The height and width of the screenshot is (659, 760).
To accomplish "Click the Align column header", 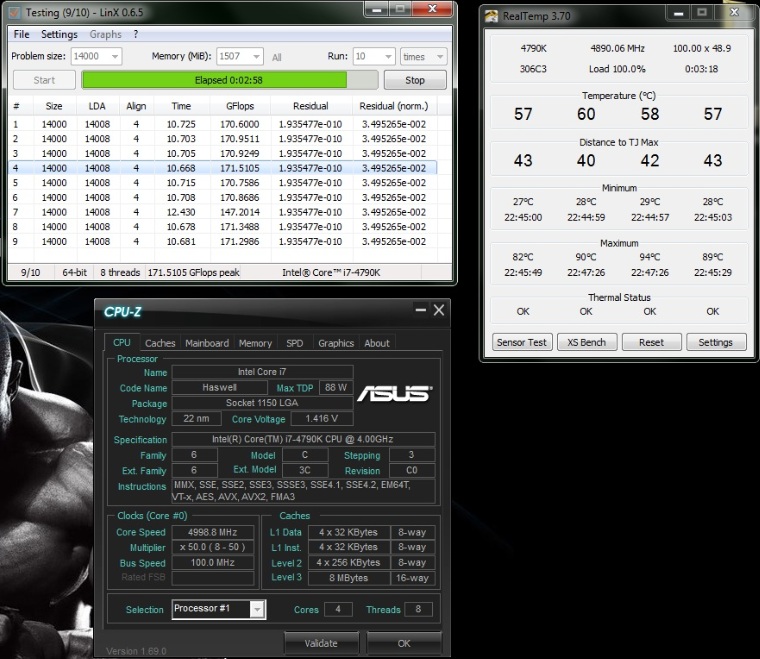I will [136, 106].
